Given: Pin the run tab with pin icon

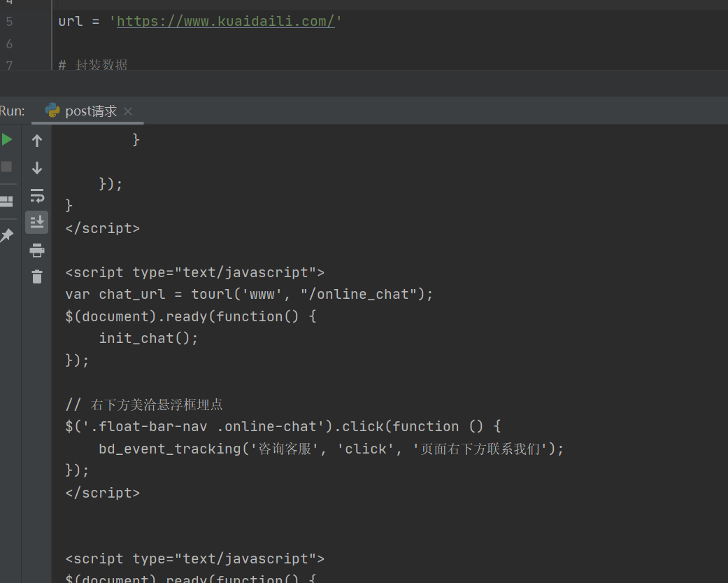Looking at the screenshot, I should 6,235.
